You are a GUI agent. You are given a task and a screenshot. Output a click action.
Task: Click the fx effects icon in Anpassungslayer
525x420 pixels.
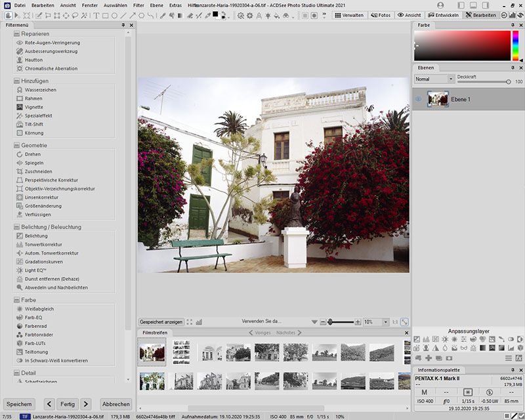[518, 358]
